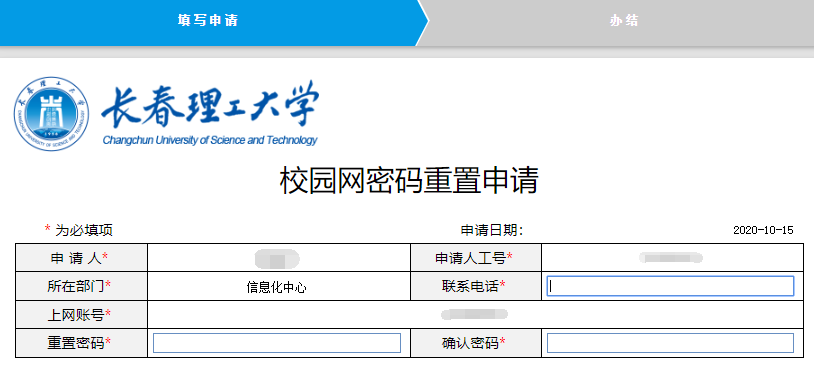Screen dimensions: 814x391
Task: Click the university round seal logo
Action: pos(51,114)
